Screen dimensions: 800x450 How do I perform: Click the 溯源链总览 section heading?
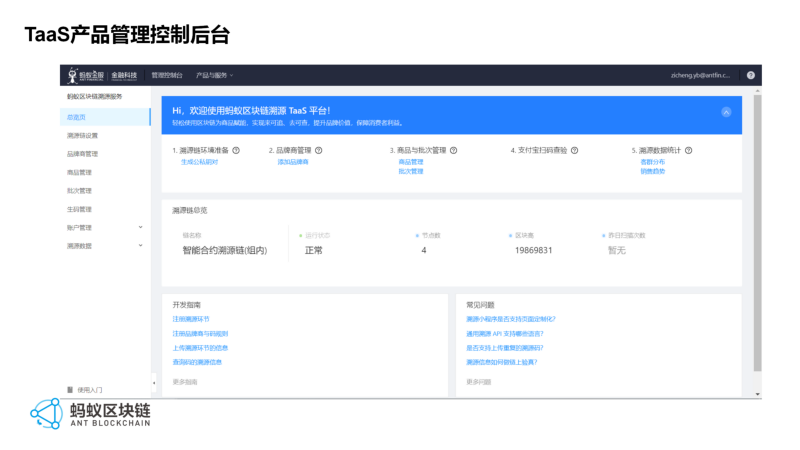click(190, 210)
